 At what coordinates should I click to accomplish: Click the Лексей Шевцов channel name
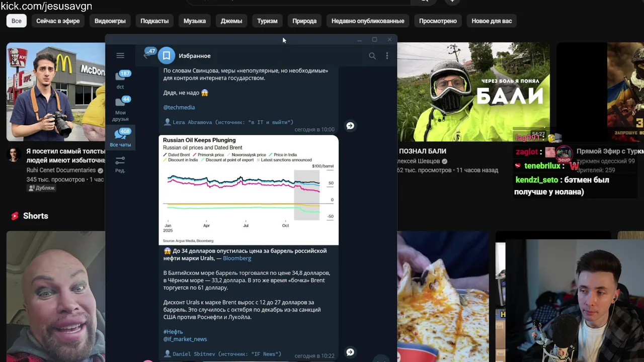click(x=419, y=161)
